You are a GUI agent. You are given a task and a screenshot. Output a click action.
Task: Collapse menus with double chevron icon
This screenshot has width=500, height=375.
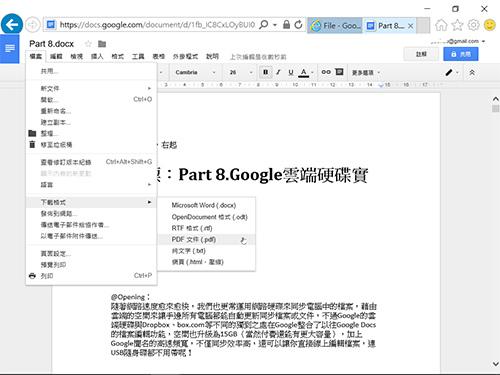click(472, 72)
